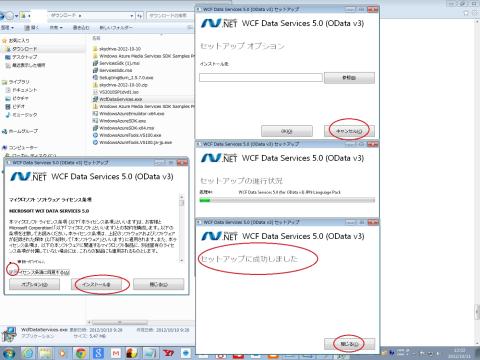Launch Google Chrome from the taskbar
The width and height of the screenshot is (480, 360).
[x=80, y=353]
